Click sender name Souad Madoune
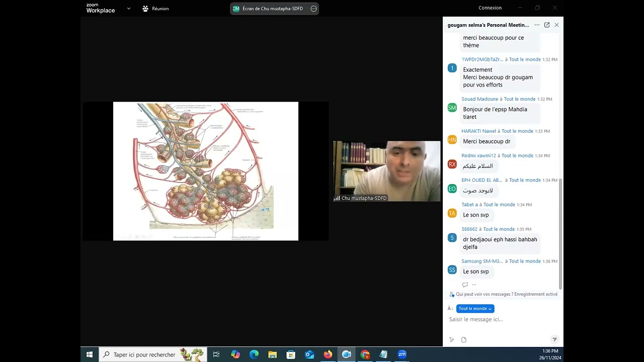 (x=480, y=99)
